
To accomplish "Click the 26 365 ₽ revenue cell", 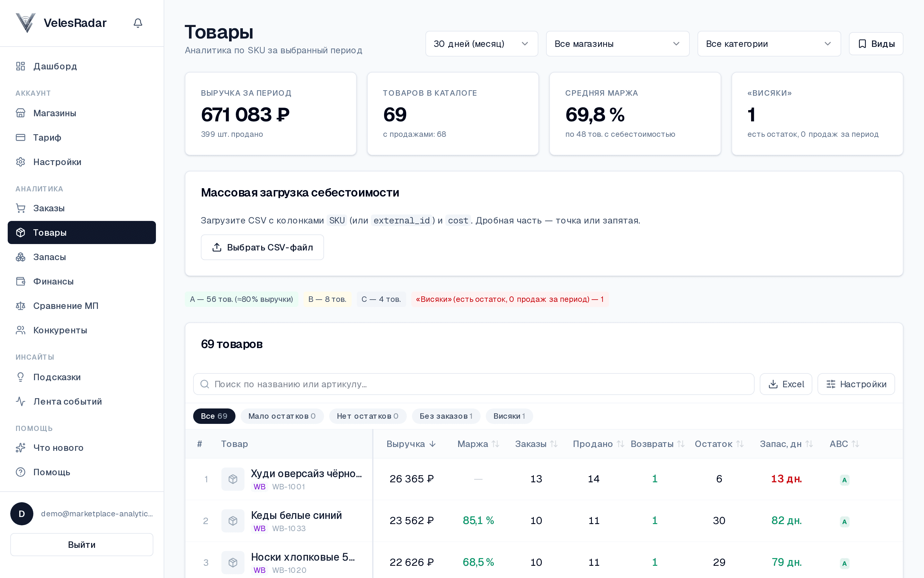I will click(411, 478).
